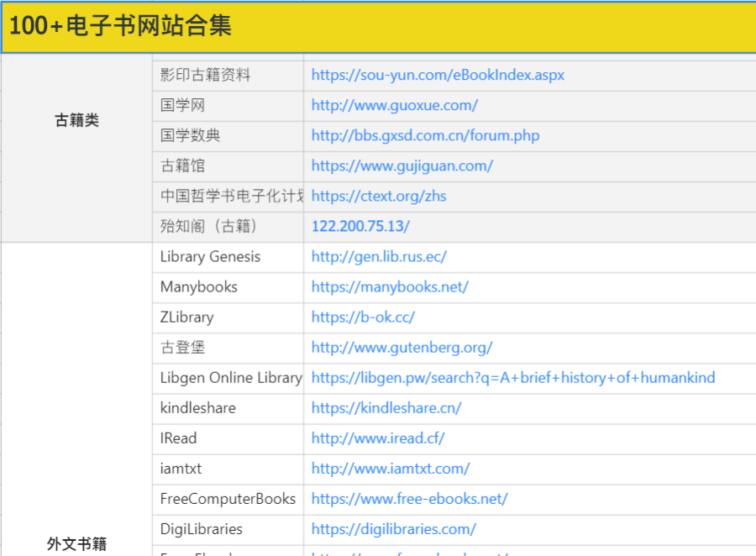The image size is (756, 556).
Task: Select the cell kindleshare
Action: (228, 408)
